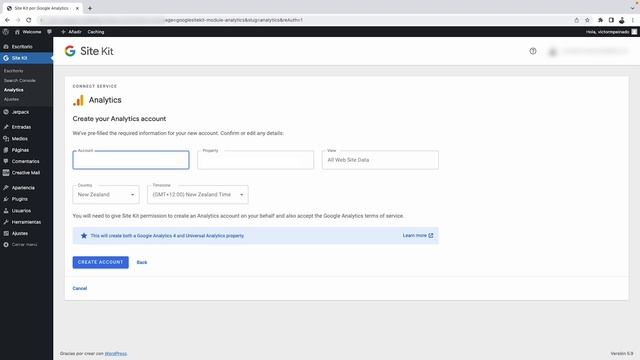Screen dimensions: 640x360
Task: Focus the Account input field
Action: [131, 160]
